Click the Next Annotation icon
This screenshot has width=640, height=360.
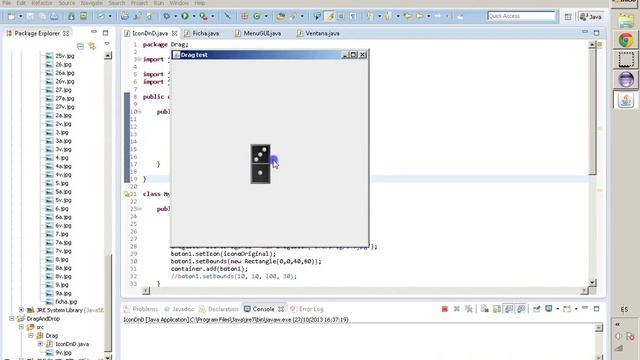370,16
